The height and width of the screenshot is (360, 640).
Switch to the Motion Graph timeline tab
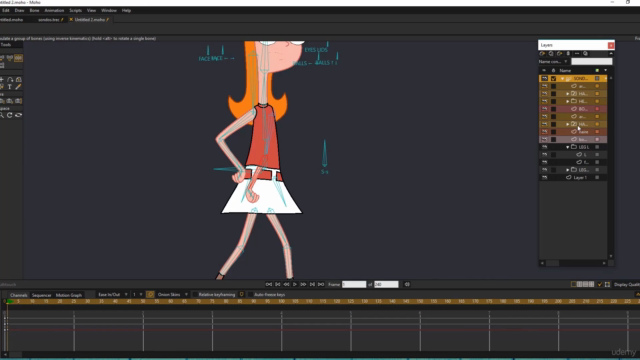[69, 295]
